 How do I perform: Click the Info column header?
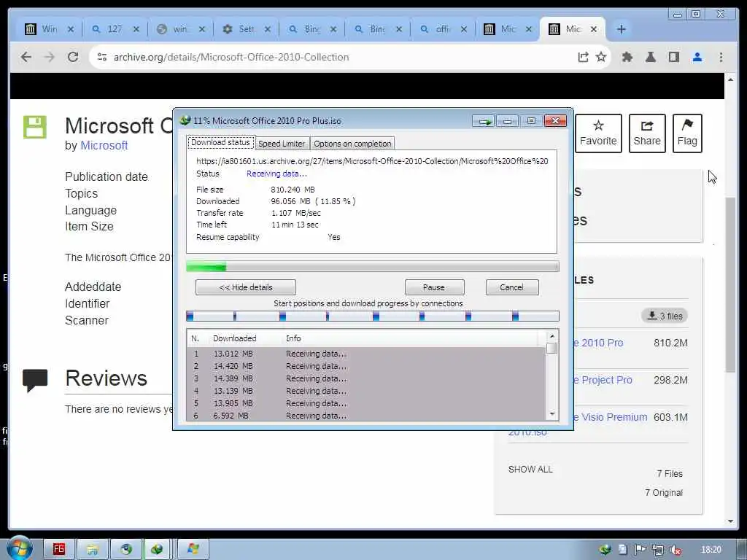pos(293,338)
